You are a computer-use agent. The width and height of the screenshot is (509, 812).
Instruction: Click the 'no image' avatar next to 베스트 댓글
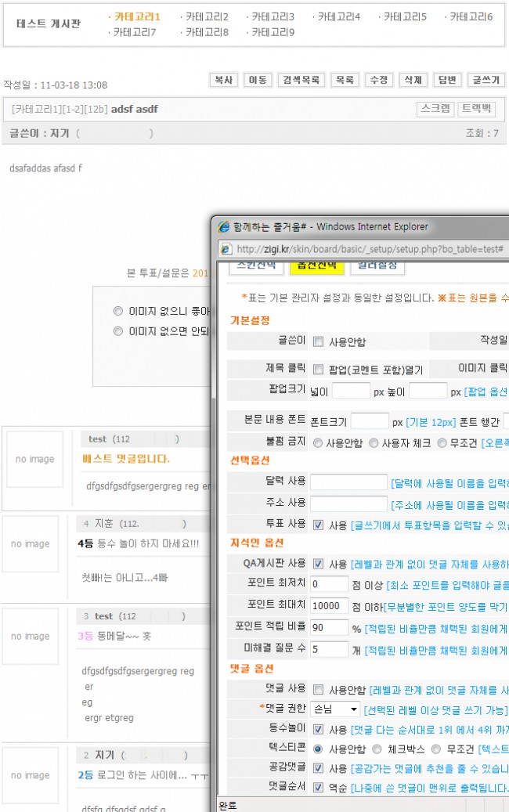(34, 459)
